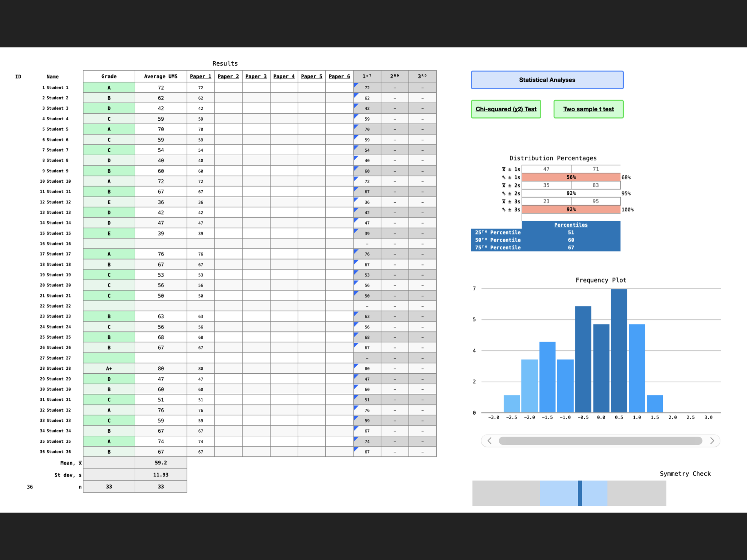Select the Paper 4 column header

coord(284,76)
